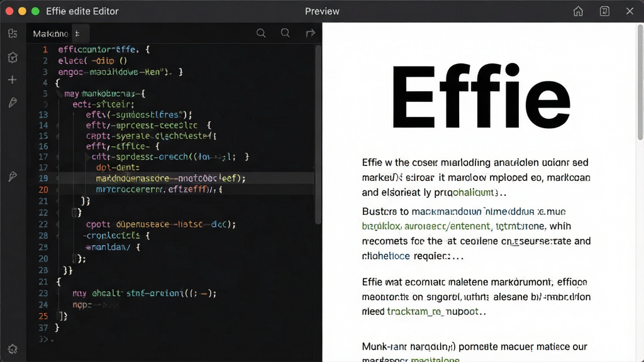The width and height of the screenshot is (644, 362).
Task: Select the pen icon below the plus
Action: pyautogui.click(x=13, y=102)
